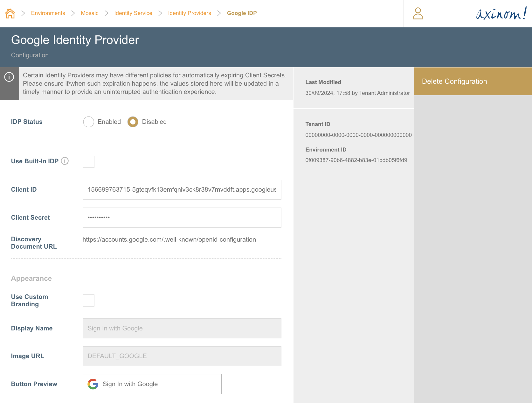Navigate to Environments via breadcrumb
Screen dimensions: 532x403
click(48, 13)
